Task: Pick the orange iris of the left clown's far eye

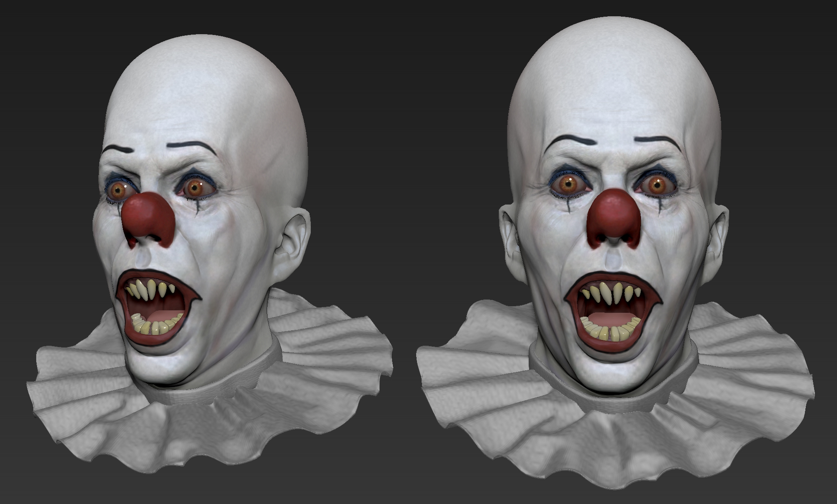Action: point(118,191)
